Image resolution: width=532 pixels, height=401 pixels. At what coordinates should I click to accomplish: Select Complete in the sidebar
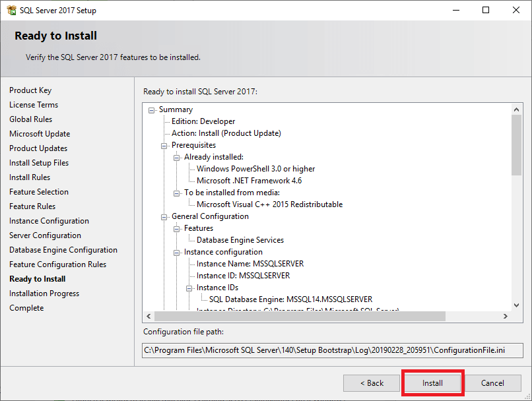27,308
